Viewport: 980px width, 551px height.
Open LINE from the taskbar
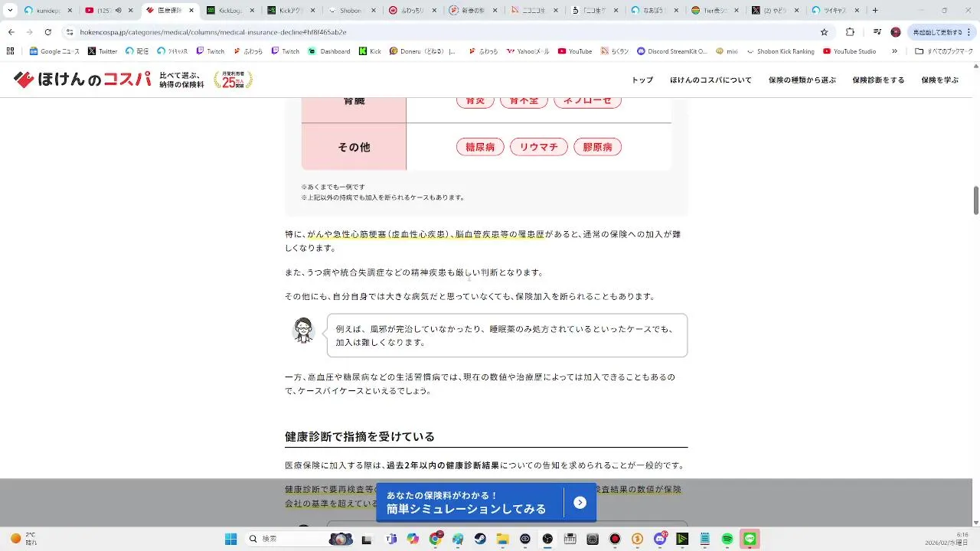[x=750, y=539]
